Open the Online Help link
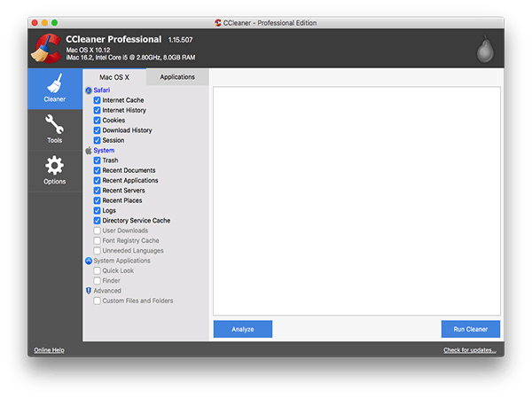532x399 pixels. pos(49,350)
